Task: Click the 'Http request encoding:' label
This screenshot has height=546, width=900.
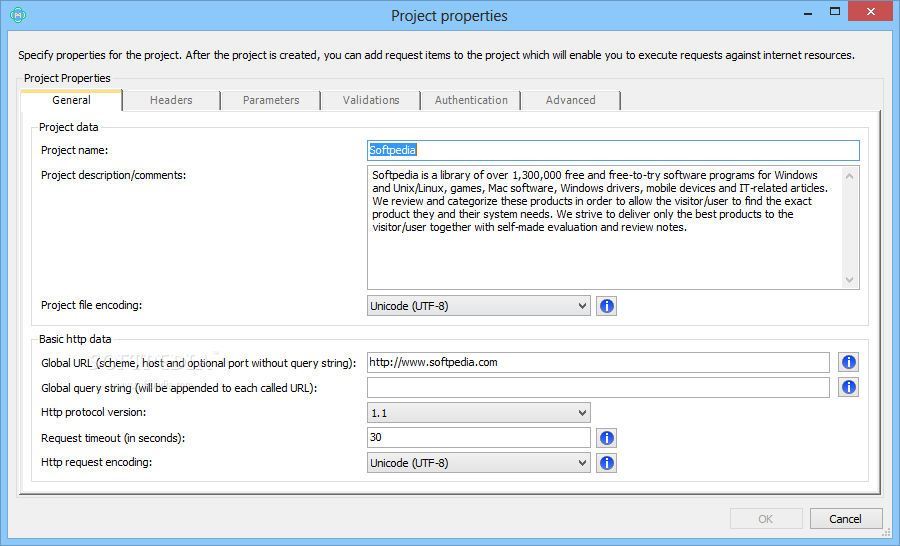Action: tap(96, 462)
